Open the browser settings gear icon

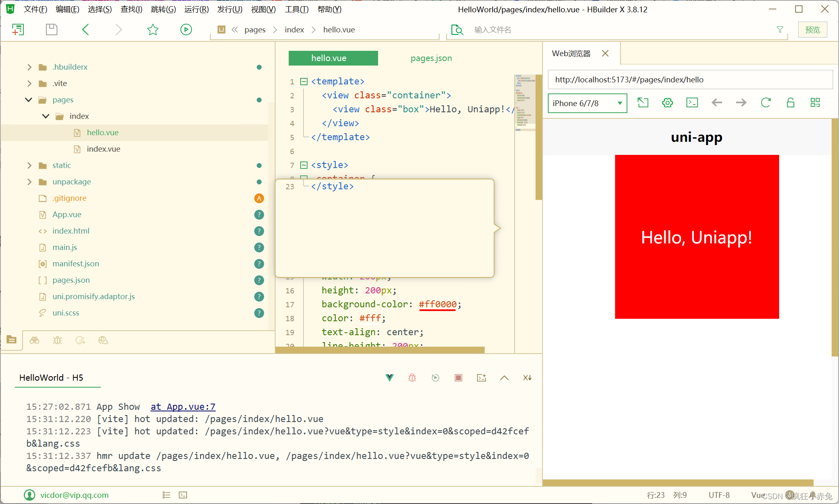click(668, 102)
